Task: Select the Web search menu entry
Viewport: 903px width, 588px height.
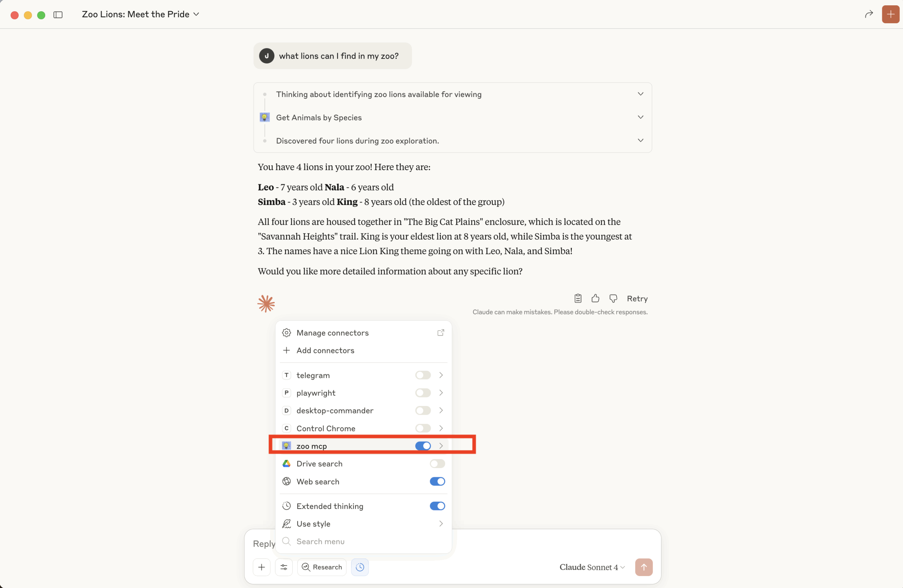Action: point(363,481)
